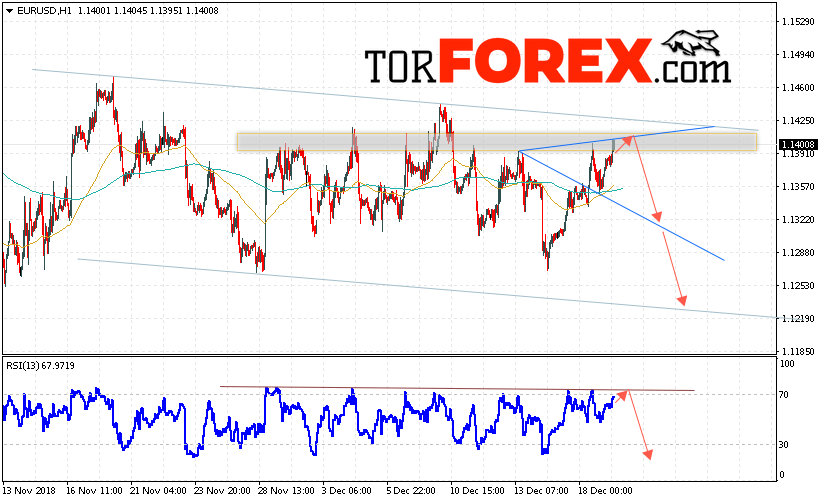The width and height of the screenshot is (819, 502).
Task: Select the RSI 0 level label
Action: 781,475
